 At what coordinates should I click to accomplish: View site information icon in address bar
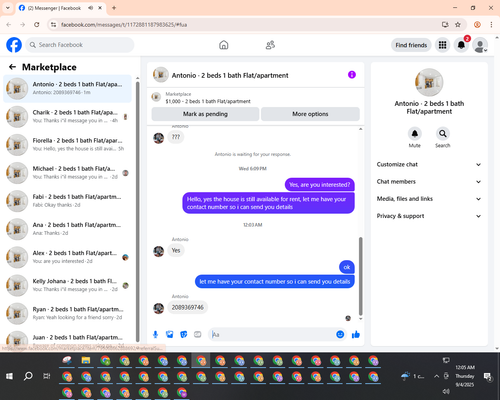(53, 25)
